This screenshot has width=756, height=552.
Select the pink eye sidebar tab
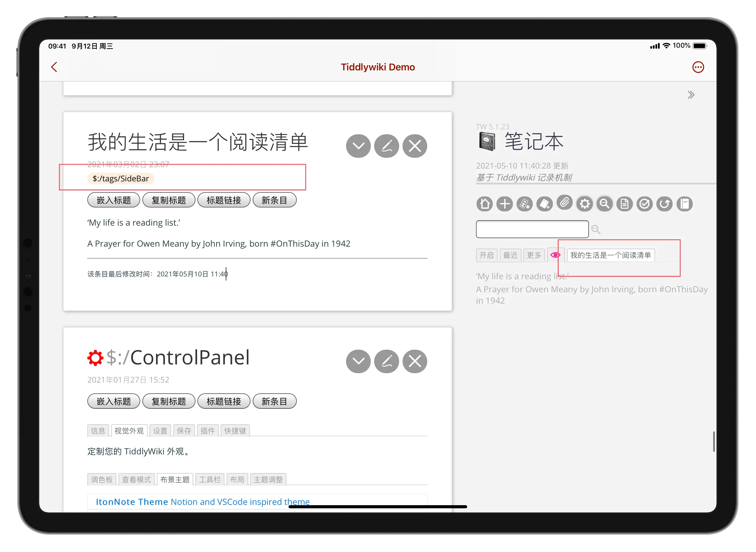tap(555, 255)
